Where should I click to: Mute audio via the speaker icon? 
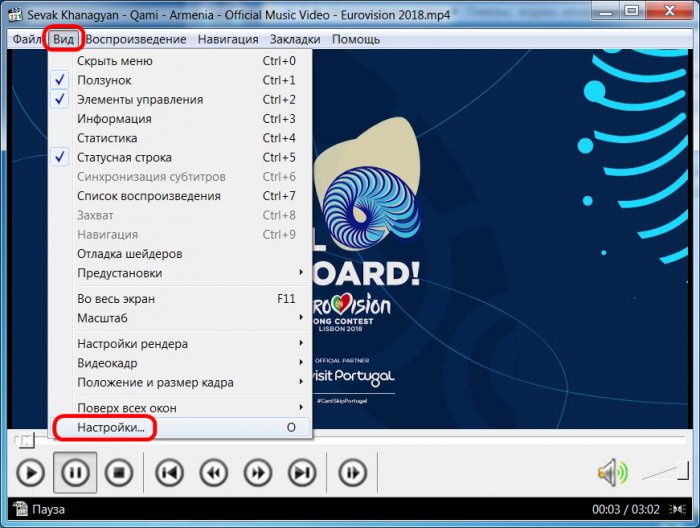point(611,472)
